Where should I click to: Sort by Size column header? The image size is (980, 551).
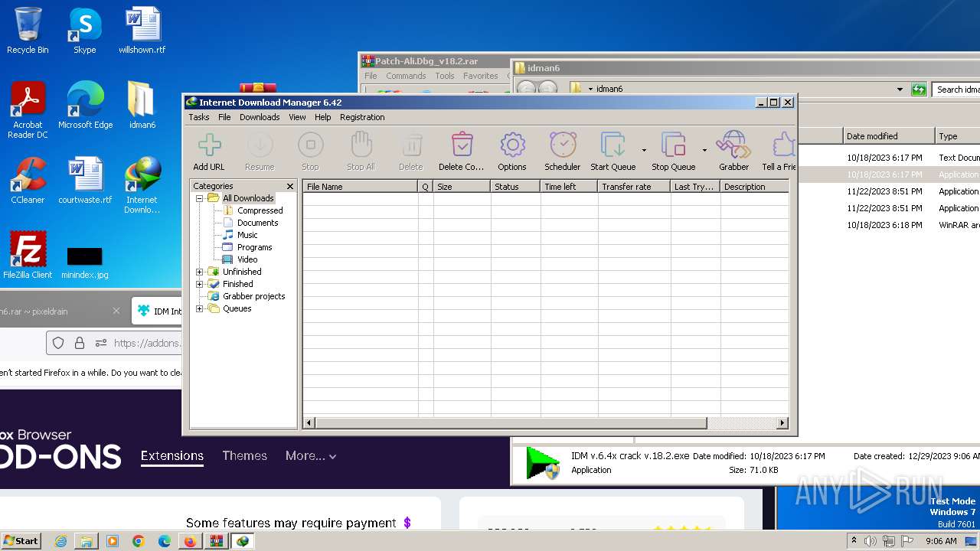462,187
